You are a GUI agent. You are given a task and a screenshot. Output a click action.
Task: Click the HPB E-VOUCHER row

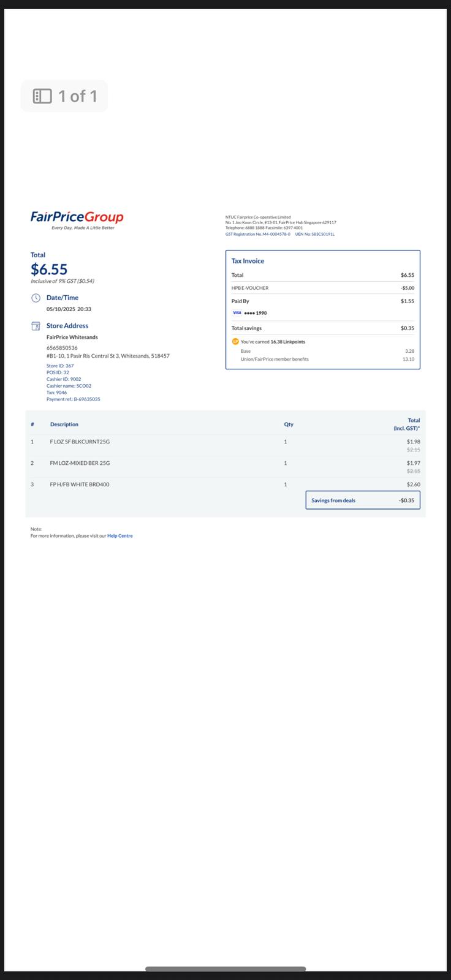pyautogui.click(x=322, y=288)
